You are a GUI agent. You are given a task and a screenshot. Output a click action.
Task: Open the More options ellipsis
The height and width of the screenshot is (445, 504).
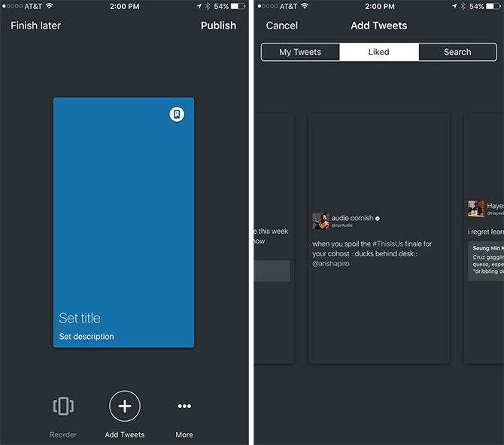coord(184,407)
